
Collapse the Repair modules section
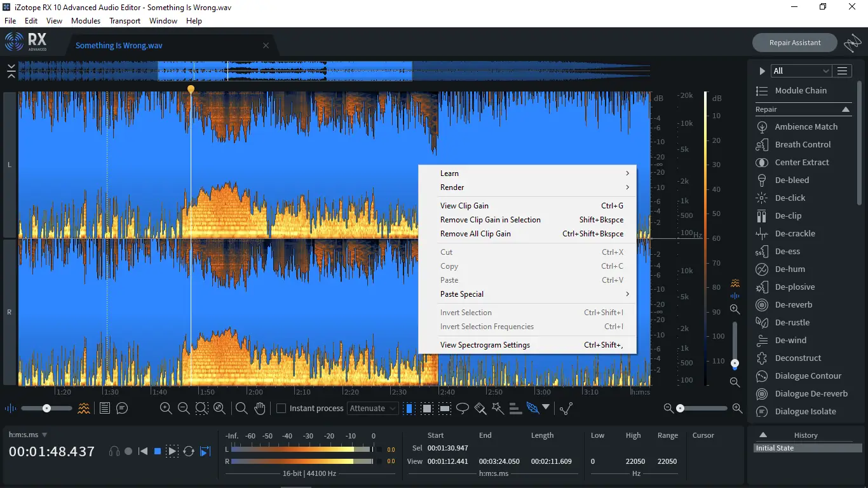846,109
